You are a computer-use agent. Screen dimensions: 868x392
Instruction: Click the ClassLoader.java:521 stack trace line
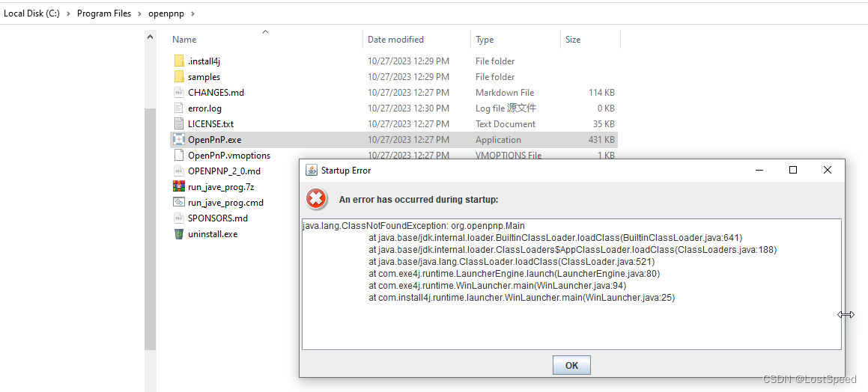point(512,262)
